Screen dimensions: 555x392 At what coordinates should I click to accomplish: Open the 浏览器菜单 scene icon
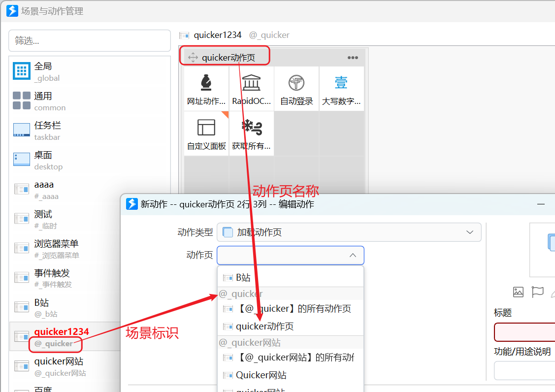tap(22, 248)
